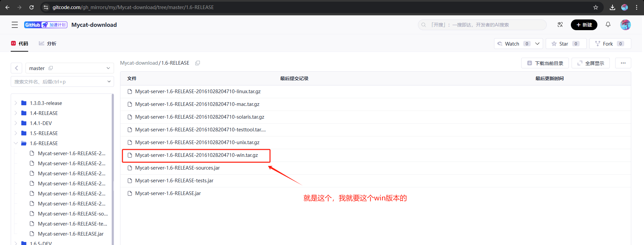
Task: Open solaris.tar.gz file
Action: pyautogui.click(x=200, y=117)
